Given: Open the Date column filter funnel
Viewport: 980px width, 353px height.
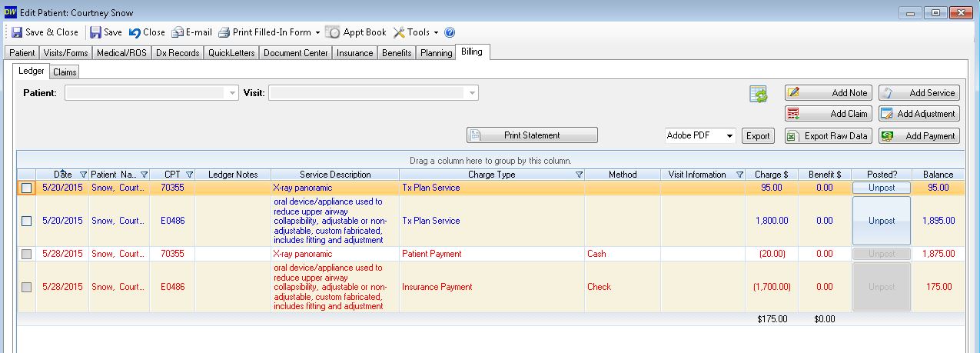Looking at the screenshot, I should [84, 175].
